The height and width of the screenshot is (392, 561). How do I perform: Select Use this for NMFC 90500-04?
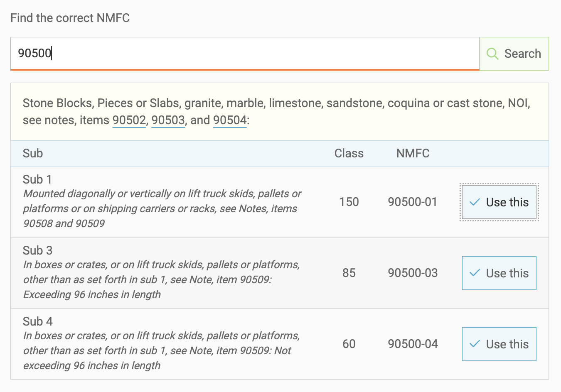click(499, 344)
